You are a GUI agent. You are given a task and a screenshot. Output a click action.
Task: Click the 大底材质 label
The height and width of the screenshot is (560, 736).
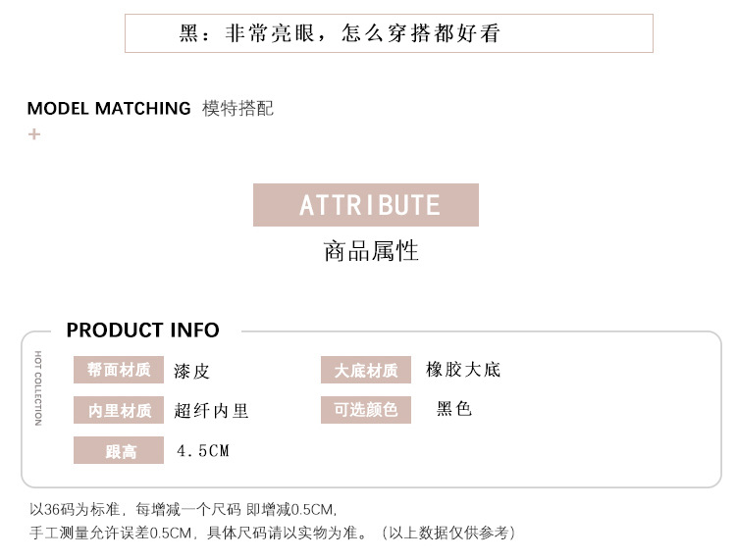tap(366, 371)
